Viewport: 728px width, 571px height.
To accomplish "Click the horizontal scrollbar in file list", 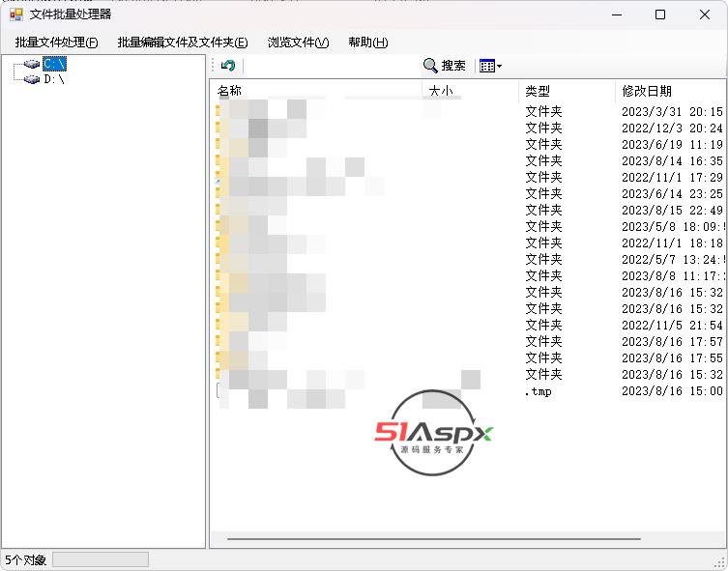I will click(433, 538).
